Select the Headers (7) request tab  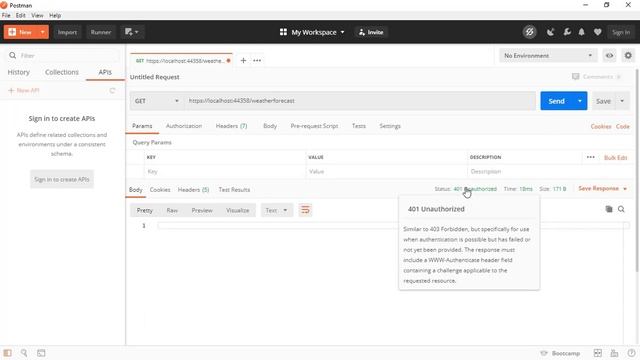point(231,126)
